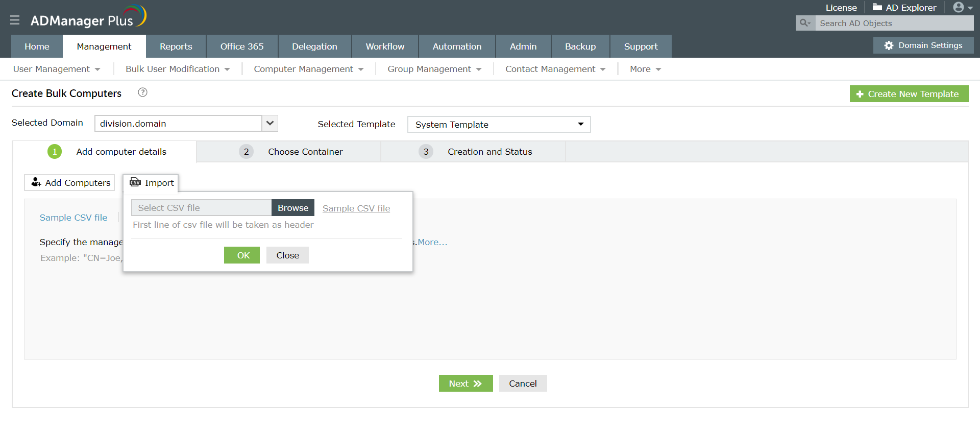Click the Import CSV icon

tap(135, 182)
